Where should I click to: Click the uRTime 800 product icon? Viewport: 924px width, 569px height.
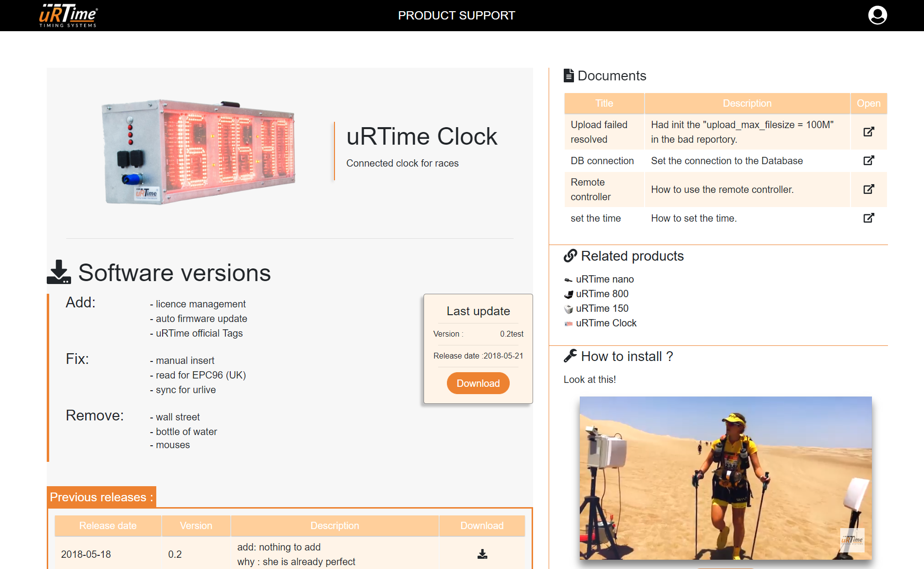[x=568, y=294]
